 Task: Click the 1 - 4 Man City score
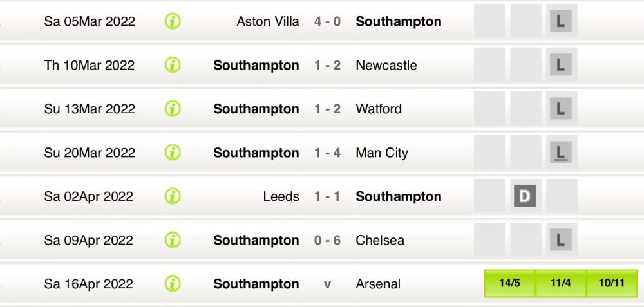click(327, 153)
